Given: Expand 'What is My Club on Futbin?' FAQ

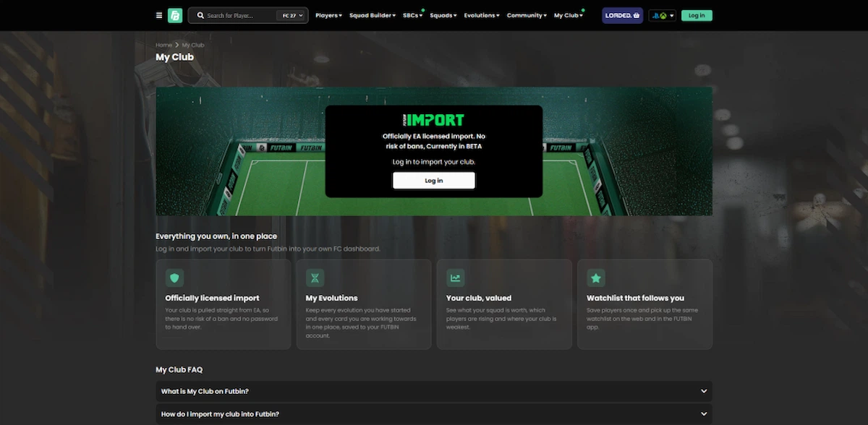Looking at the screenshot, I should pos(434,391).
